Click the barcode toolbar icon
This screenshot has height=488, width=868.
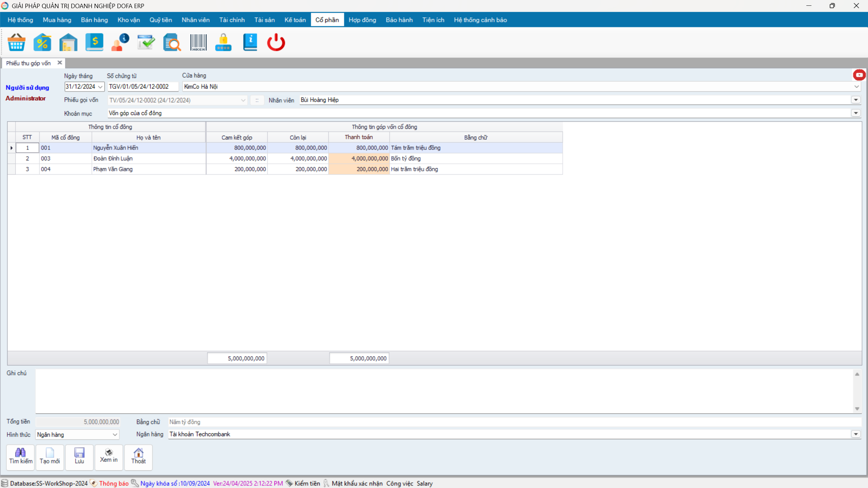(x=198, y=42)
